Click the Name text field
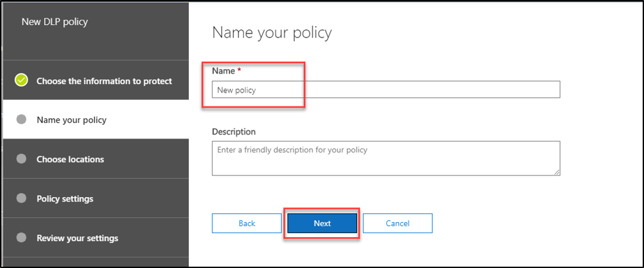 point(385,90)
